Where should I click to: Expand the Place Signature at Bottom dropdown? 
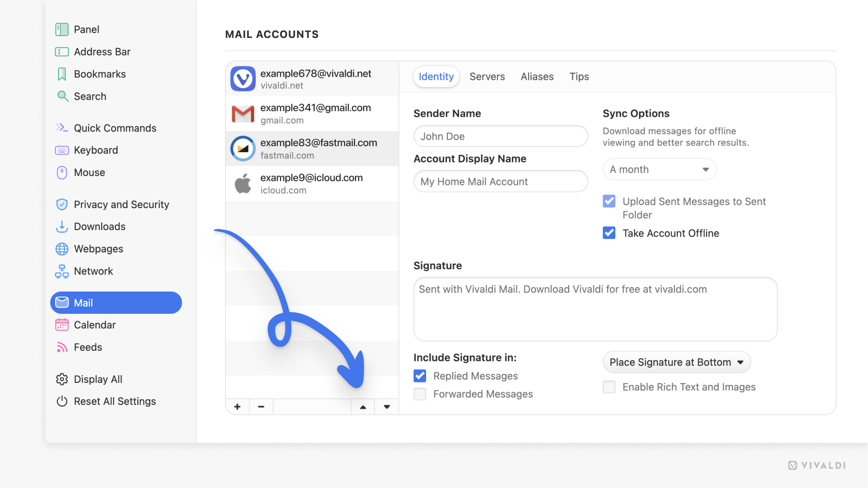click(676, 362)
